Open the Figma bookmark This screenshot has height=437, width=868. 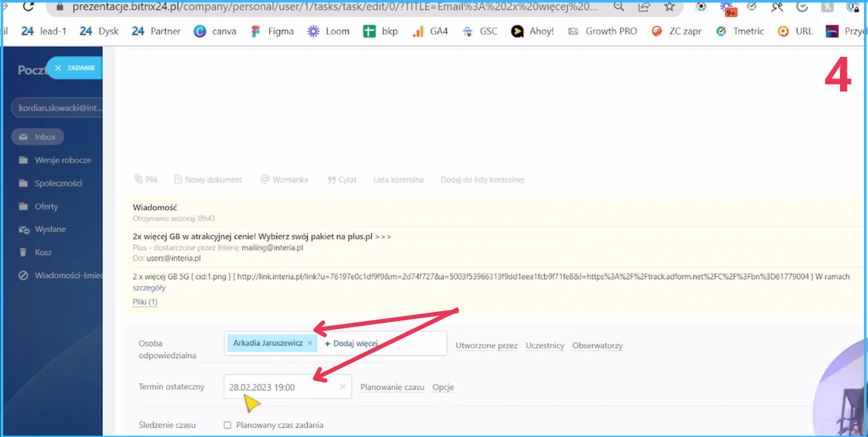click(273, 31)
